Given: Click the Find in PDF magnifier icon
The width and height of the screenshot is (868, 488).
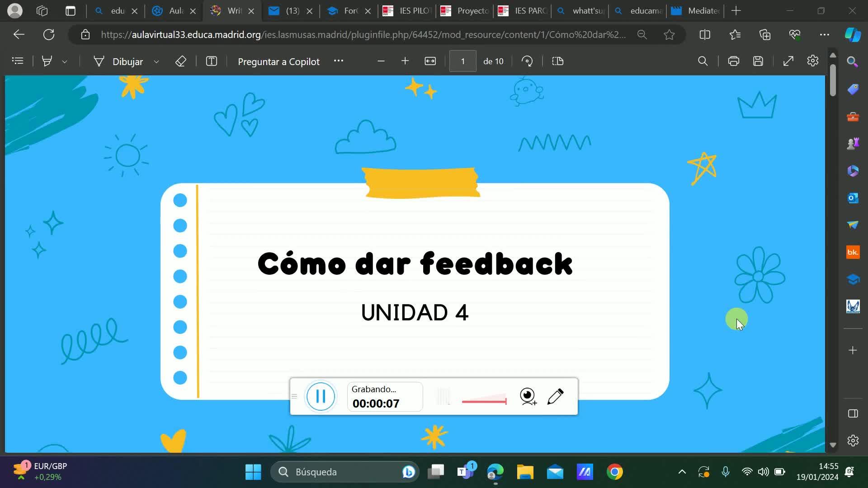Looking at the screenshot, I should click(703, 61).
